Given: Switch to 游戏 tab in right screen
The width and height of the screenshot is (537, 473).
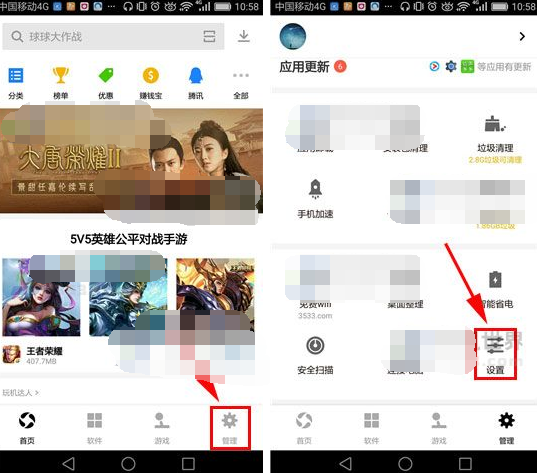Looking at the screenshot, I should coord(439,428).
